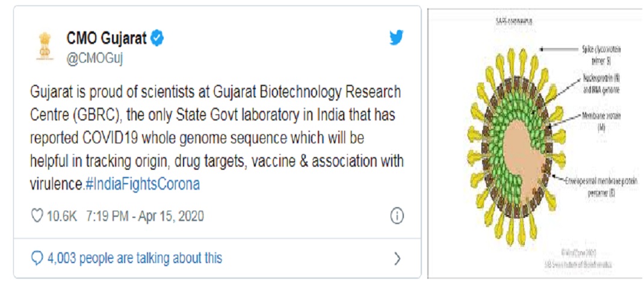Viewport: 644px width, 289px height.
Task: Click the 10.6K likes count
Action: click(62, 216)
